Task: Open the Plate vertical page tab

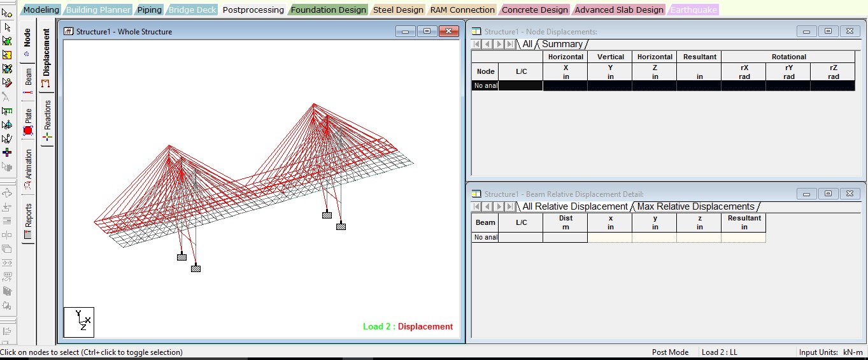Action: (28, 122)
